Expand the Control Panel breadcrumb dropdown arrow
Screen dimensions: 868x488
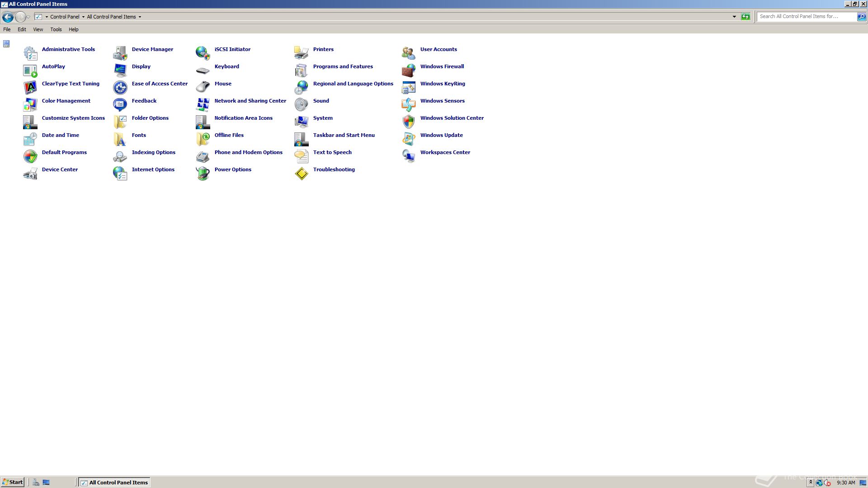[83, 17]
